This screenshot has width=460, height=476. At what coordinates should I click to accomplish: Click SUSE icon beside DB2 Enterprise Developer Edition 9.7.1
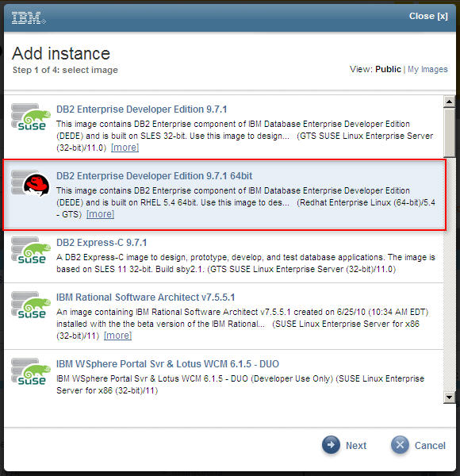pos(31,117)
